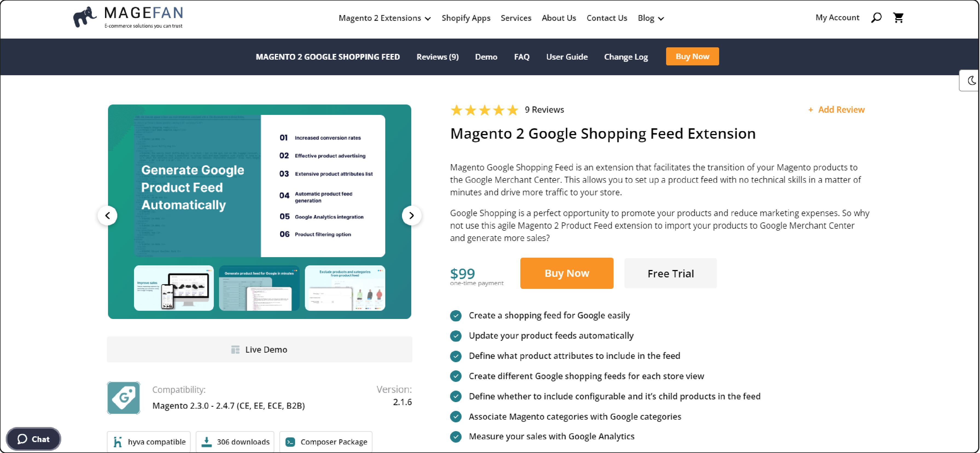Viewport: 980px width, 453px height.
Task: Click checkmark beside Define whether to include configurable
Action: click(x=455, y=396)
